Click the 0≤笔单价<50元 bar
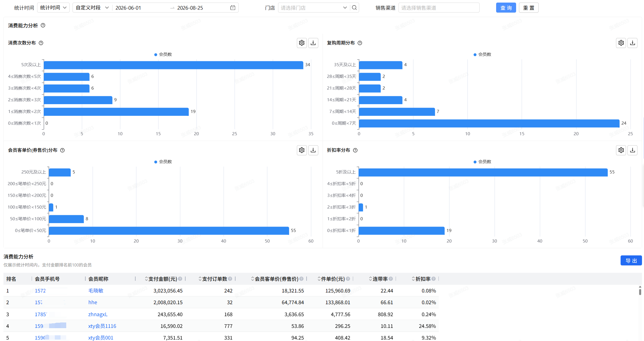This screenshot has height=341, width=644. pos(169,231)
